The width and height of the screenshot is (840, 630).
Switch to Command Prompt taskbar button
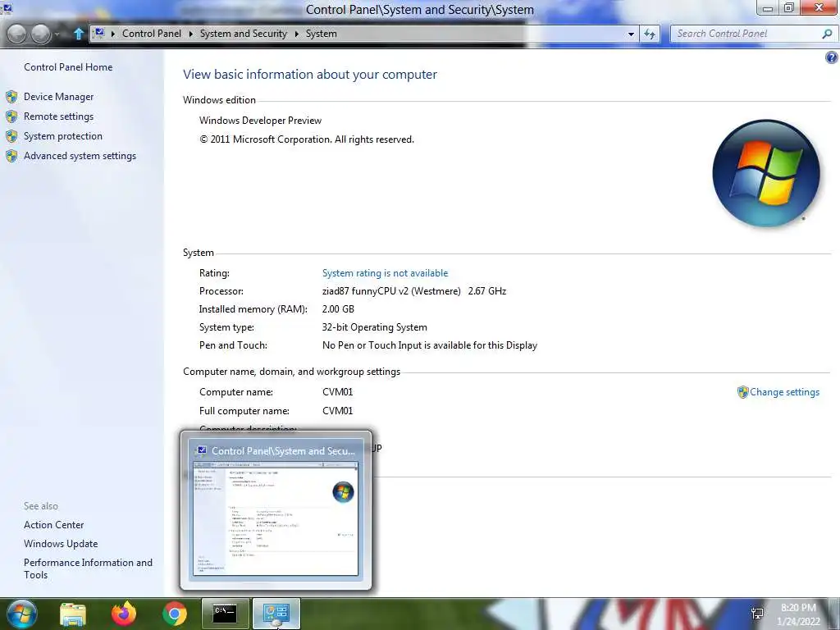[x=225, y=614]
